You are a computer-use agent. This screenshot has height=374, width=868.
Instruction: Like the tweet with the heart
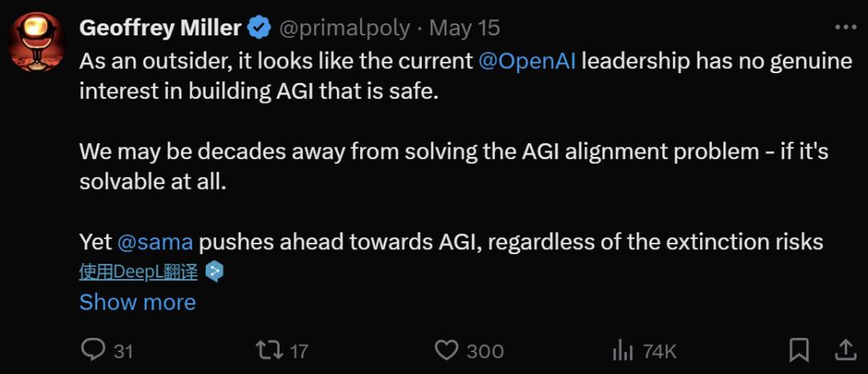click(446, 350)
